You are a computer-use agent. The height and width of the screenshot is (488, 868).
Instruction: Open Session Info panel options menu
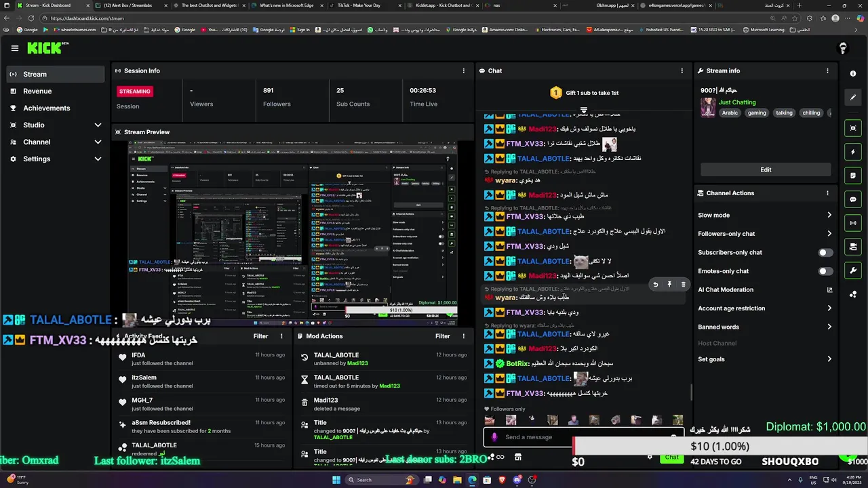point(464,70)
